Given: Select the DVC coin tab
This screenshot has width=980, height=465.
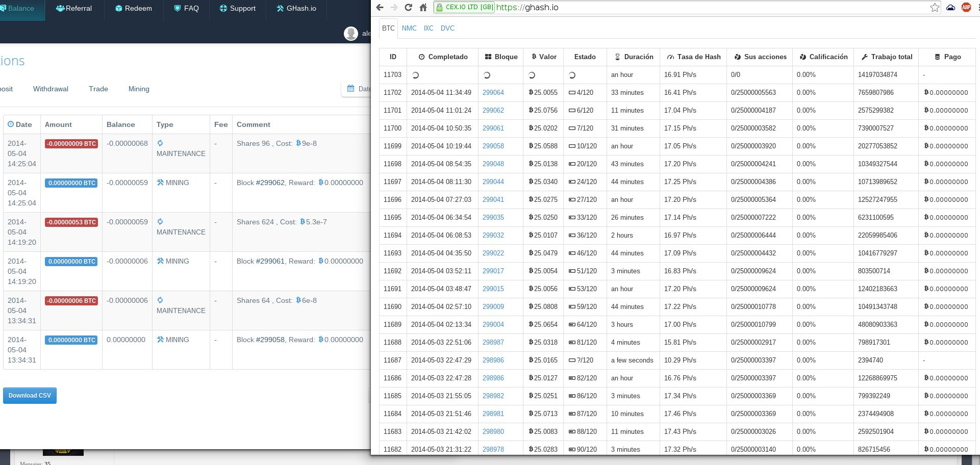Looking at the screenshot, I should click(447, 28).
